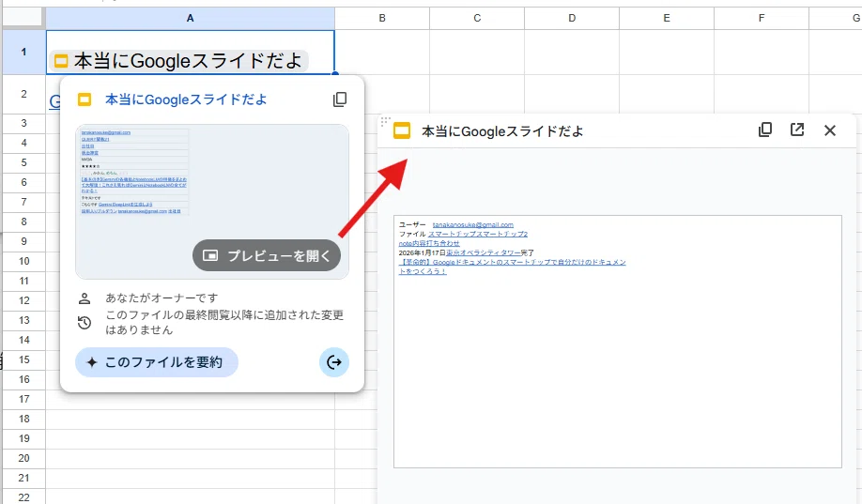Click 2026年1月17日 date text in preview
This screenshot has height=504, width=862.
[423, 252]
